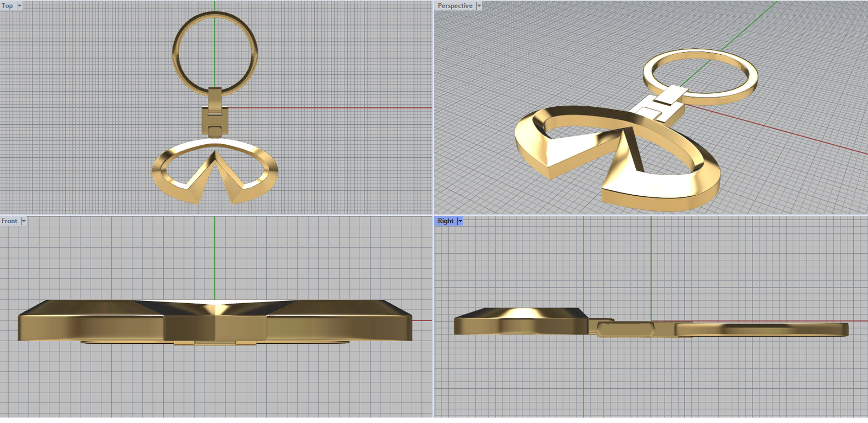
Task: Select the connector link in Right viewport
Action: coord(629,329)
